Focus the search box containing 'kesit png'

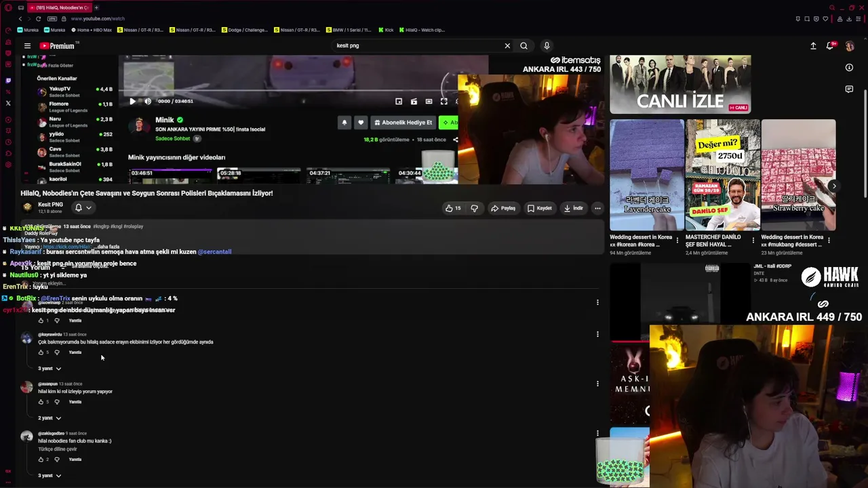(x=417, y=46)
